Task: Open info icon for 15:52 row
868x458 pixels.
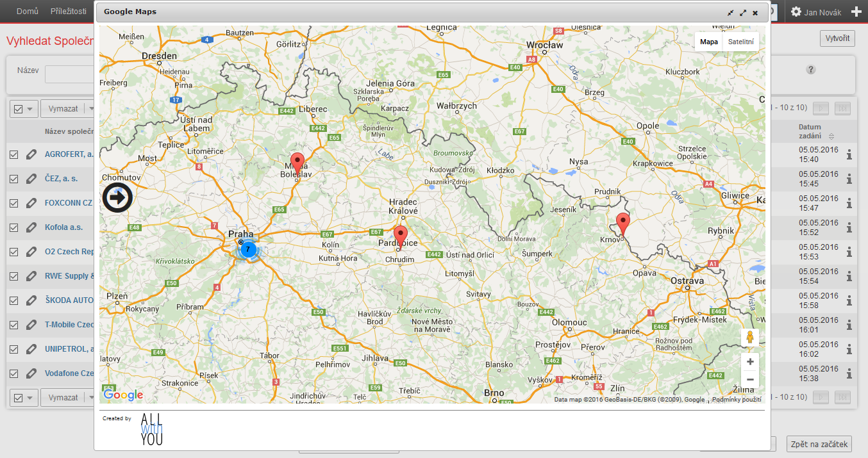Action: pos(849,227)
